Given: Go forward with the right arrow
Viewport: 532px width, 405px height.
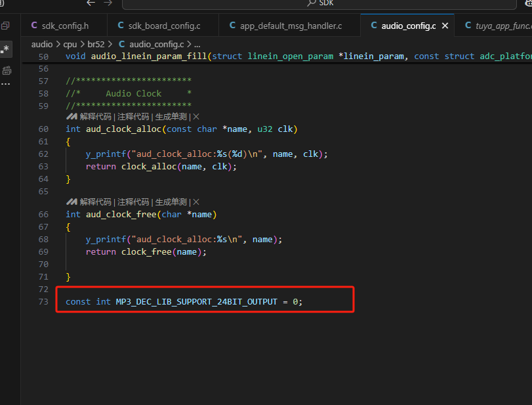Looking at the screenshot, I should click(x=108, y=3).
